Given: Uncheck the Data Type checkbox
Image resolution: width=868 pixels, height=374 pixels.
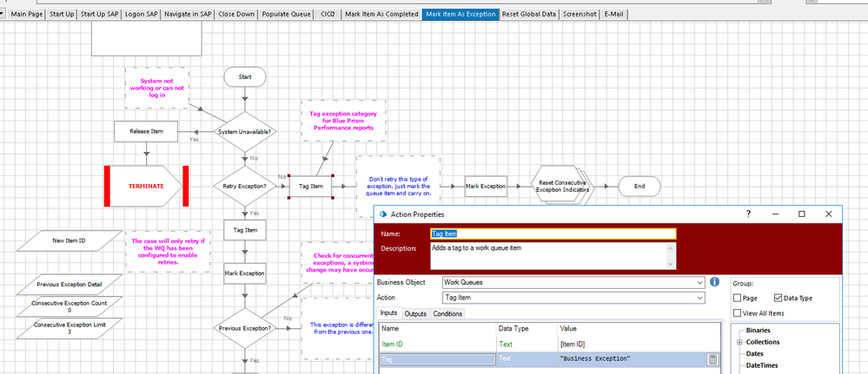Looking at the screenshot, I should (x=778, y=299).
